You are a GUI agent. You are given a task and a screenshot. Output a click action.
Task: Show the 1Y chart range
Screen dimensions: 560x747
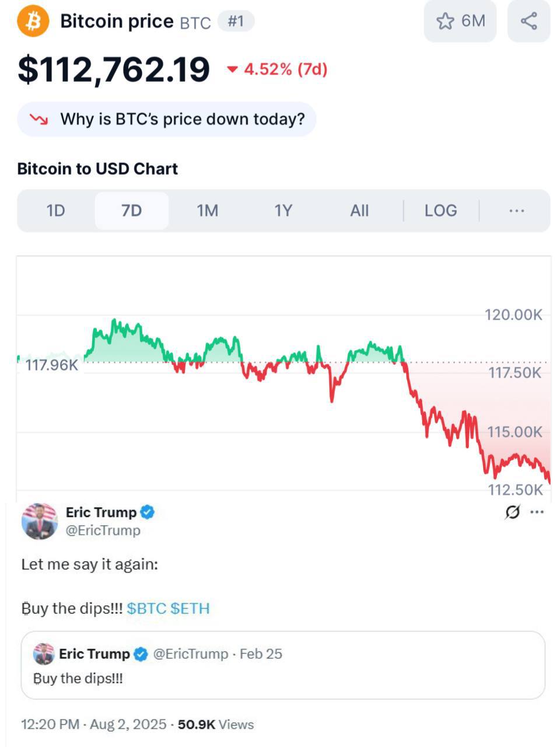click(283, 211)
